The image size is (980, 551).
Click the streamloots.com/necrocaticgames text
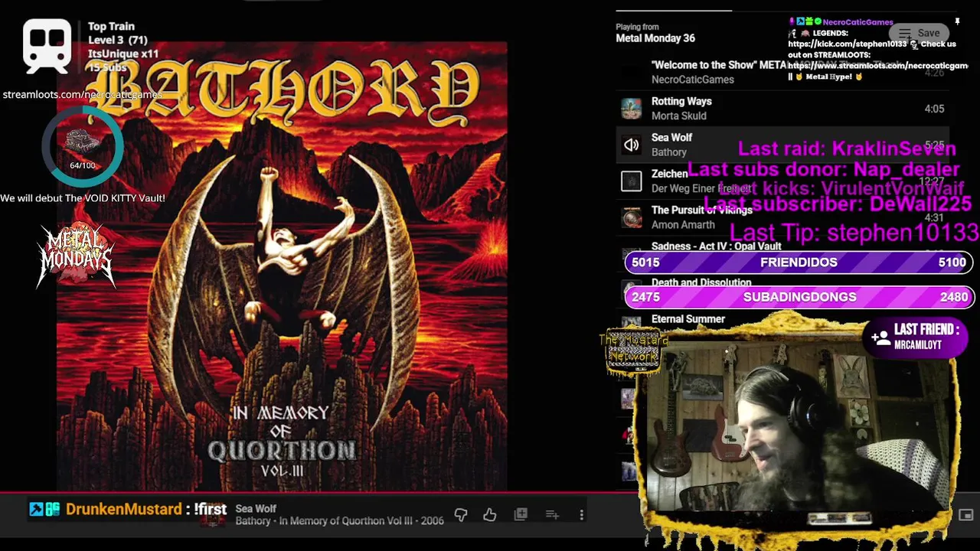point(82,95)
